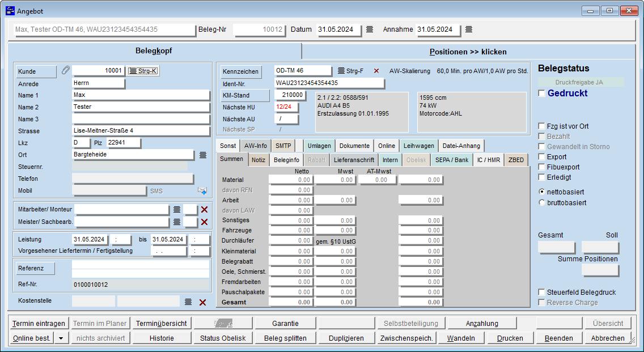Open the Lieferanschrift tab
The image size is (644, 352).
pyautogui.click(x=354, y=160)
